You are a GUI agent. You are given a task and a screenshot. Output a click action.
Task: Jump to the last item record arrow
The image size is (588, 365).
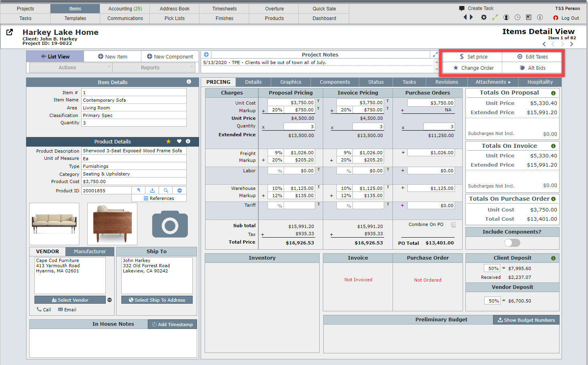pos(572,44)
